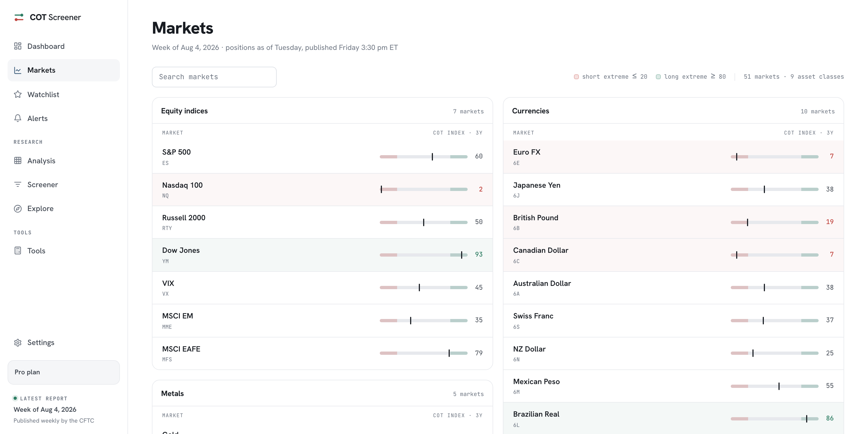Click the Explore compass icon
868x434 pixels.
(18, 209)
